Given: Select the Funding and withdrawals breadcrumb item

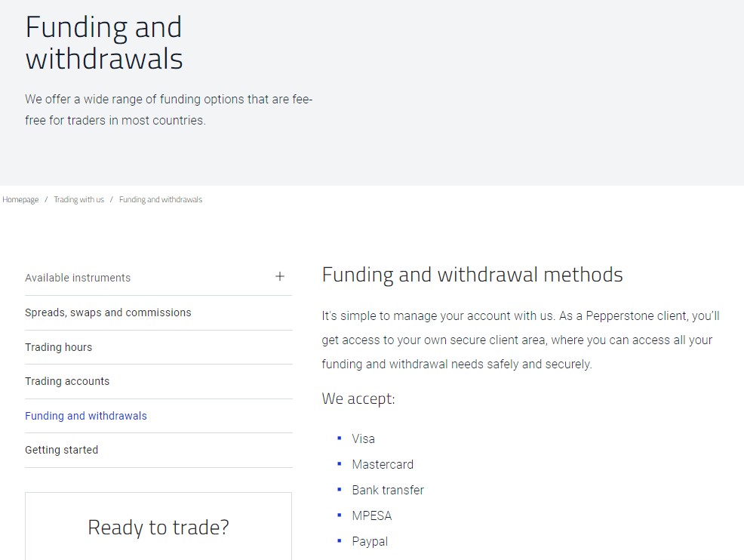Looking at the screenshot, I should tap(161, 200).
